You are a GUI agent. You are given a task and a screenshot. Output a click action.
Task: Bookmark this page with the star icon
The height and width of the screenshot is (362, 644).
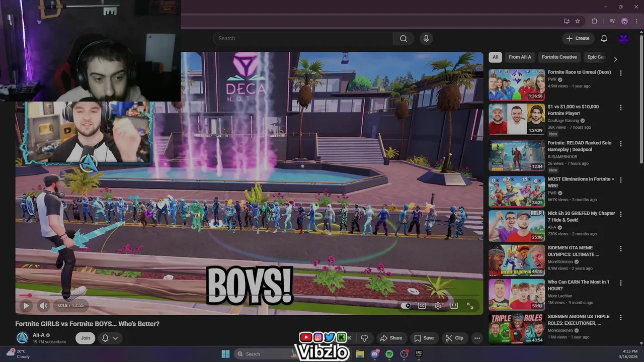(578, 21)
